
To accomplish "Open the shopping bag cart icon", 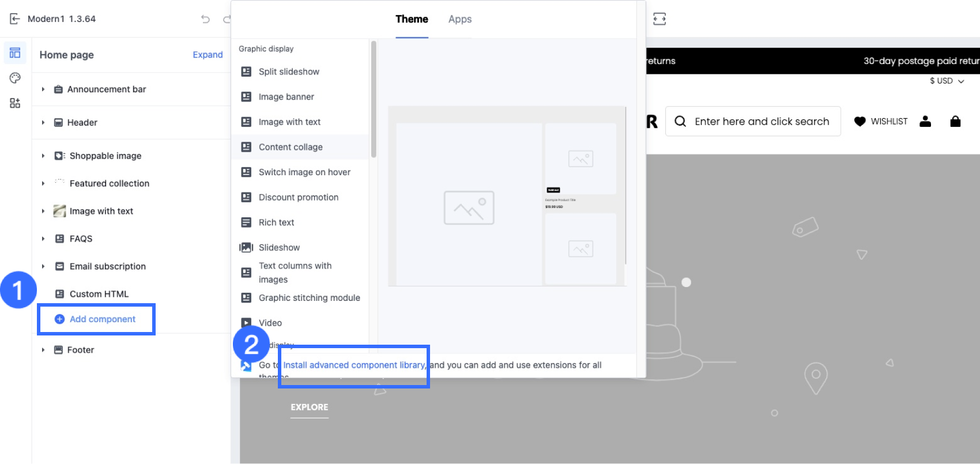I will [955, 121].
